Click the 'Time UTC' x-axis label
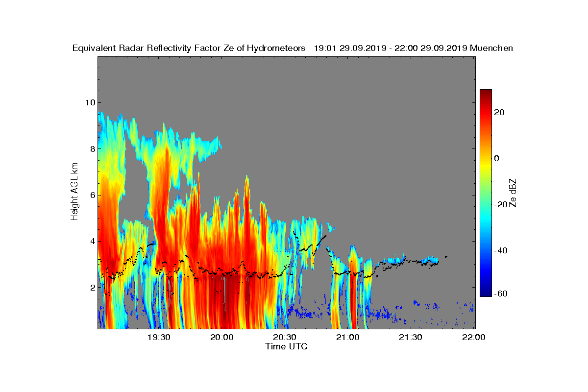 point(287,346)
